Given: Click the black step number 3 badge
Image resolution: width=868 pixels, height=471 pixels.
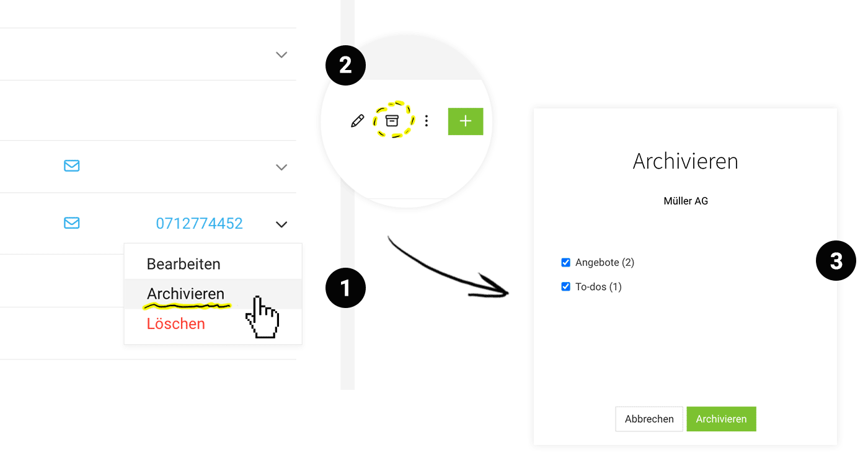Looking at the screenshot, I should pos(836,261).
